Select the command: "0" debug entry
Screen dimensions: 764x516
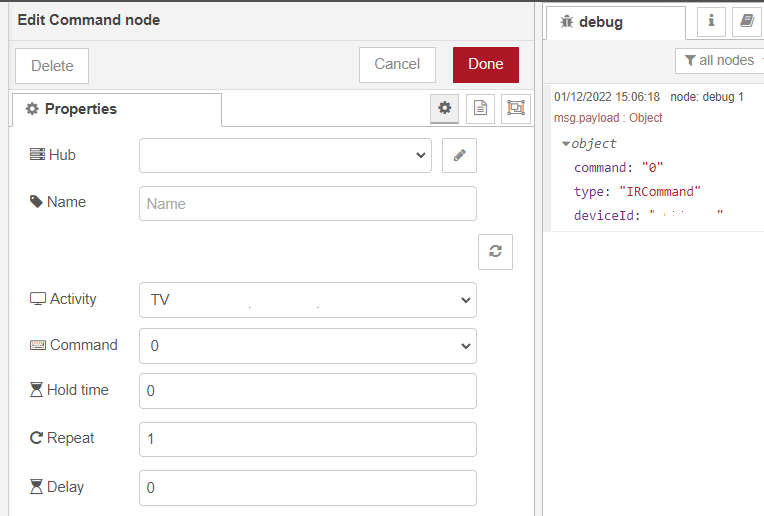[x=618, y=168]
